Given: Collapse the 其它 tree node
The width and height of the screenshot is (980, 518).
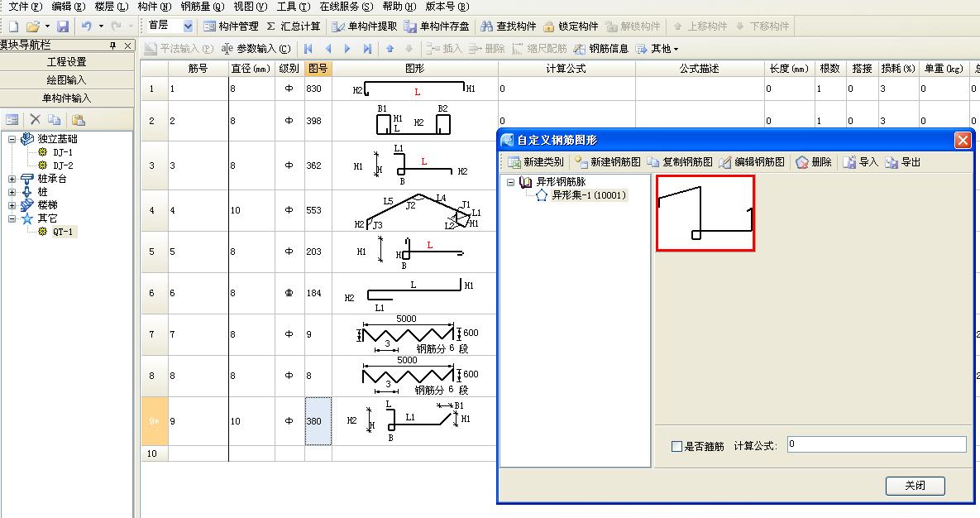Looking at the screenshot, I should point(12,218).
